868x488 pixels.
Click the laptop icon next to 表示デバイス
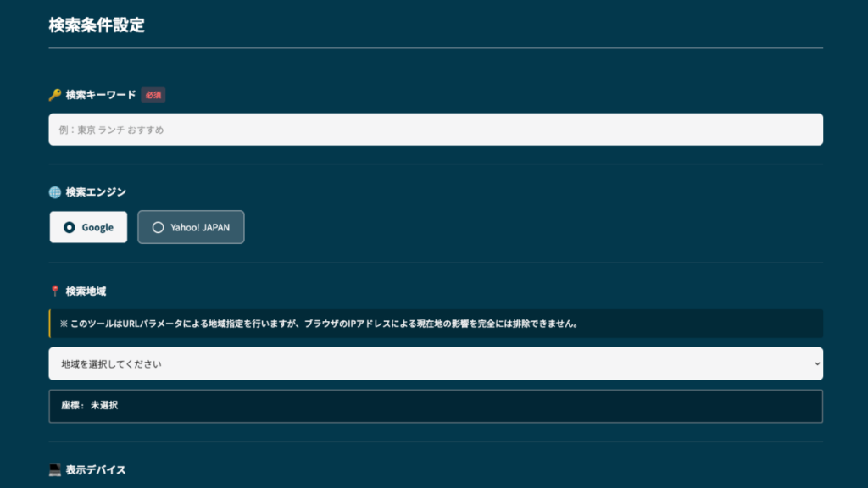[x=53, y=469]
